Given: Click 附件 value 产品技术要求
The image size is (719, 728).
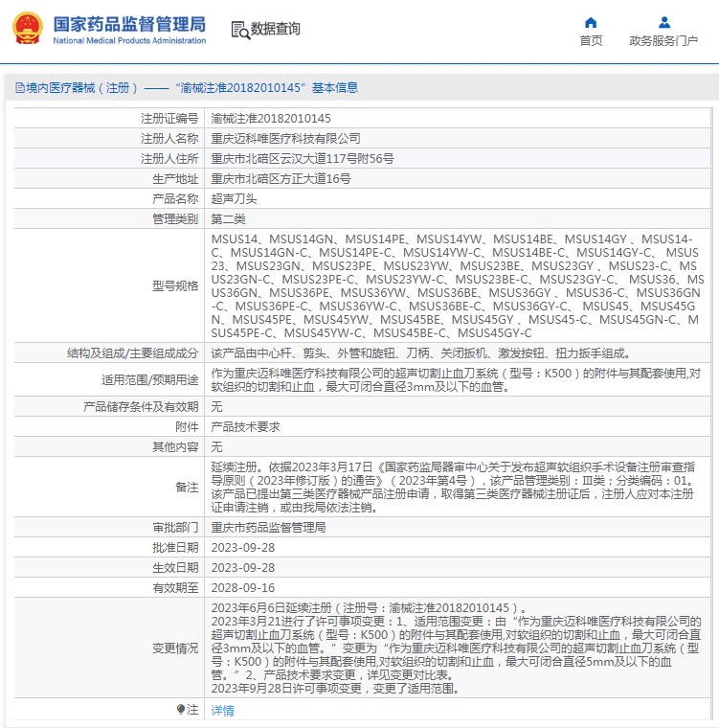Looking at the screenshot, I should coord(245,426).
